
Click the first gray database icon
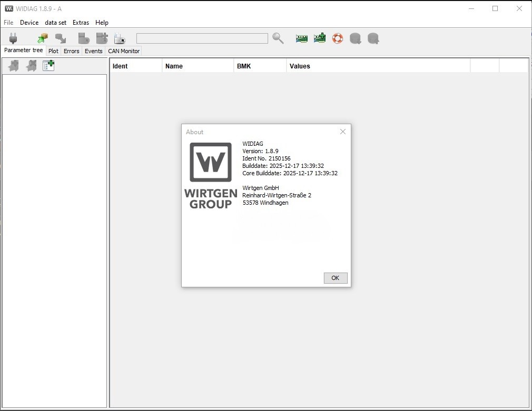pos(355,38)
